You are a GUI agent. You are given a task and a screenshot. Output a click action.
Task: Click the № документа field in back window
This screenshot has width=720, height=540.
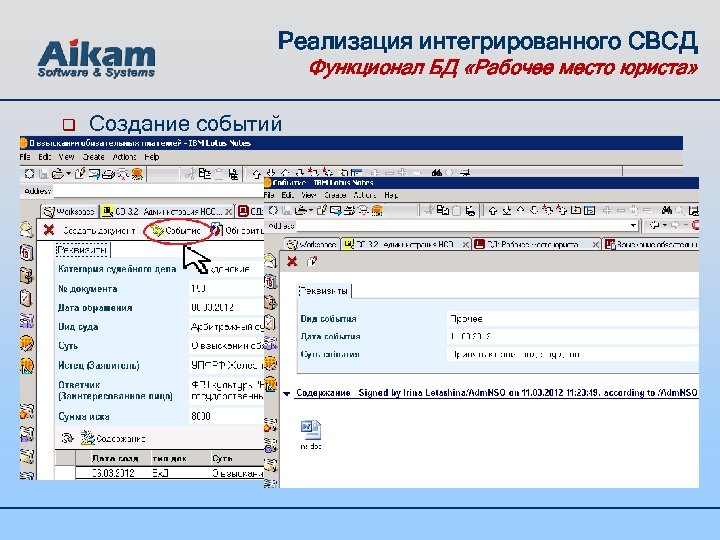click(227, 289)
